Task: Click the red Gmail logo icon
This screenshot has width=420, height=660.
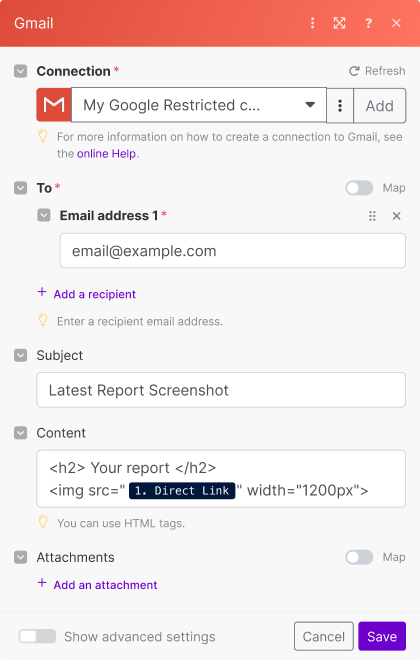Action: click(54, 105)
